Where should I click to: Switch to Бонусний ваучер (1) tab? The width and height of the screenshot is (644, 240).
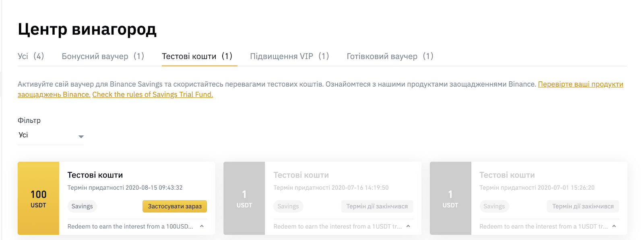pyautogui.click(x=103, y=56)
